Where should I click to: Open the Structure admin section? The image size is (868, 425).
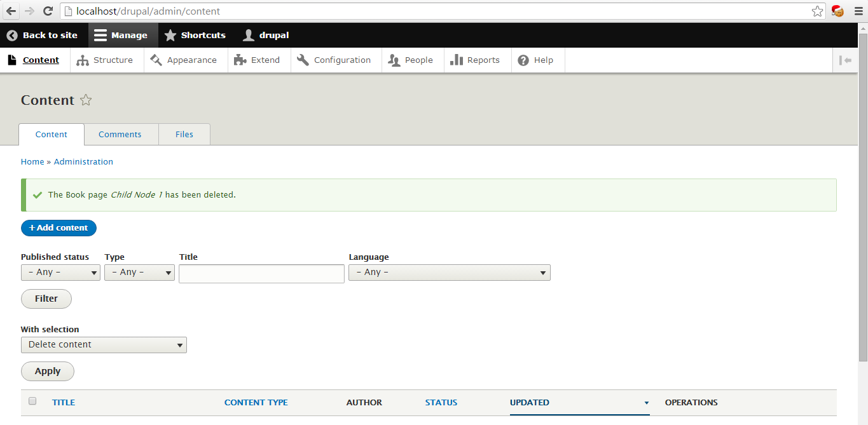coord(106,60)
